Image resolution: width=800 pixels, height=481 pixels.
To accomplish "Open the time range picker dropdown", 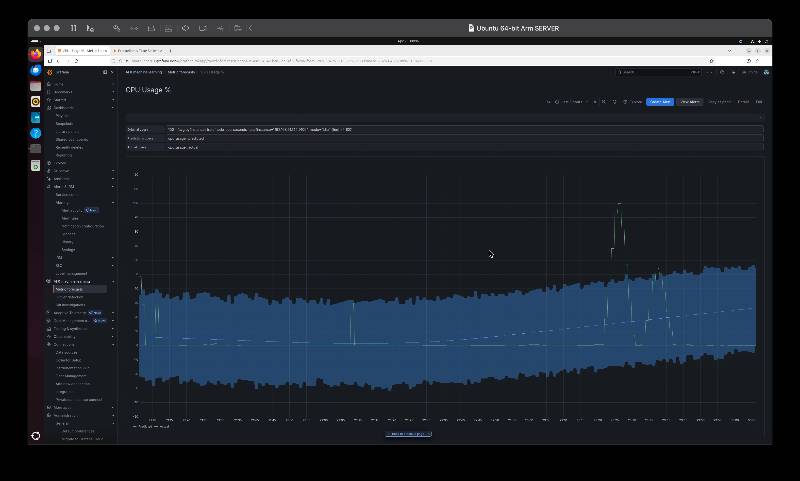I will pos(572,102).
